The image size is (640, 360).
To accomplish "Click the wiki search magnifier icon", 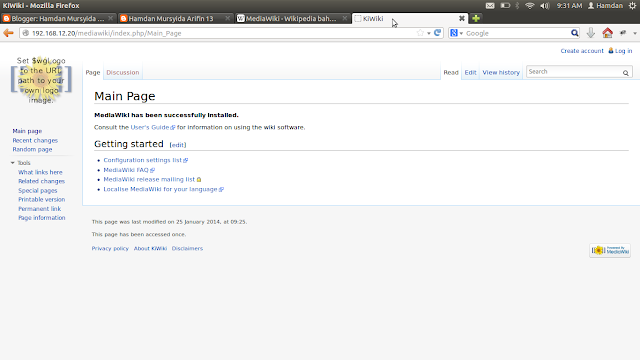I will [x=626, y=73].
